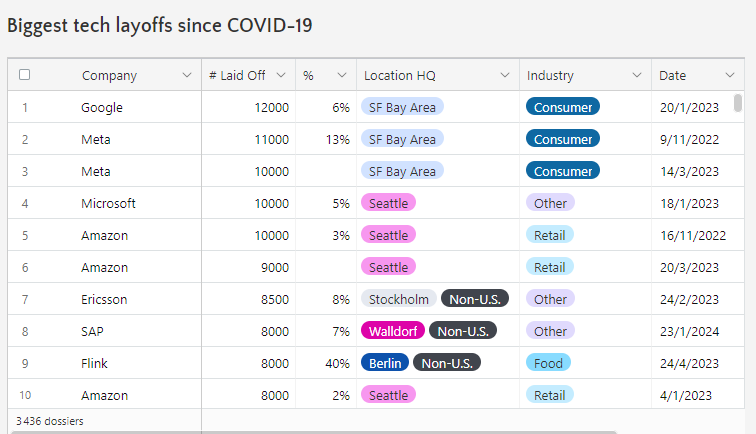Open the Location HQ column dropdown
Image resolution: width=756 pixels, height=434 pixels.
click(505, 75)
